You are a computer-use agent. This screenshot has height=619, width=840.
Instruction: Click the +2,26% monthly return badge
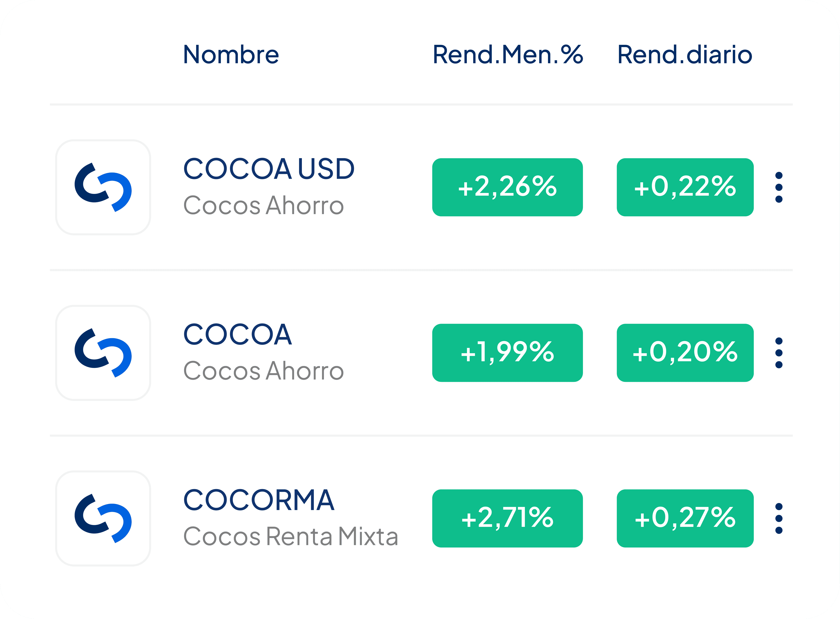[x=508, y=187]
